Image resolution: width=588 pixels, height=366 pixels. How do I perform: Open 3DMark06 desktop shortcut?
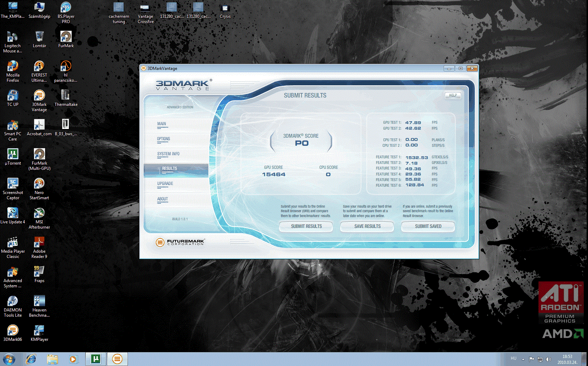coord(13,333)
